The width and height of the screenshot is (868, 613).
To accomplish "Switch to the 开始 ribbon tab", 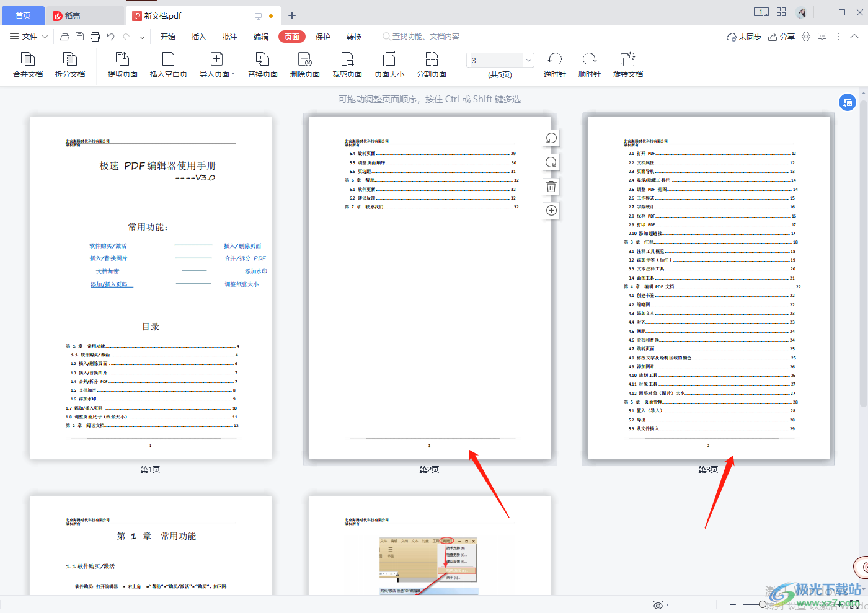I will point(168,37).
